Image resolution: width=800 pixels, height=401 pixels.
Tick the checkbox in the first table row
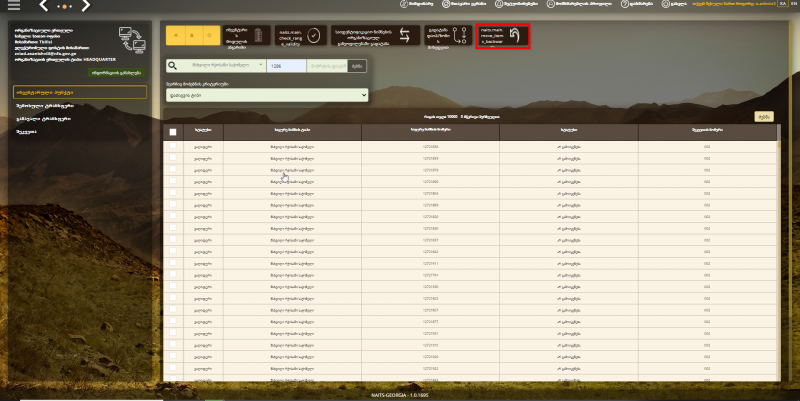[173, 146]
